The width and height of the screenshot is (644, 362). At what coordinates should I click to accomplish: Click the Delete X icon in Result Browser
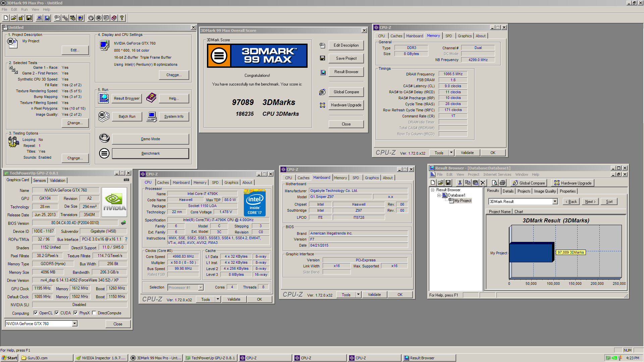click(x=483, y=183)
